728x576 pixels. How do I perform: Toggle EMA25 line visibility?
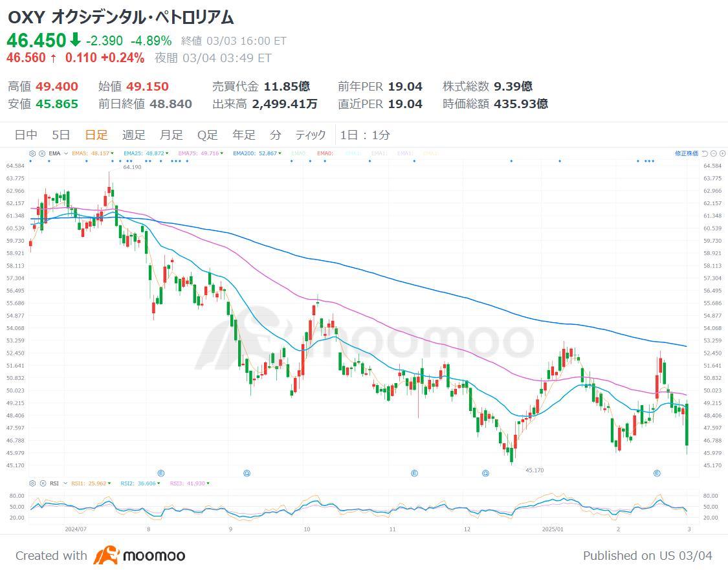pyautogui.click(x=146, y=153)
